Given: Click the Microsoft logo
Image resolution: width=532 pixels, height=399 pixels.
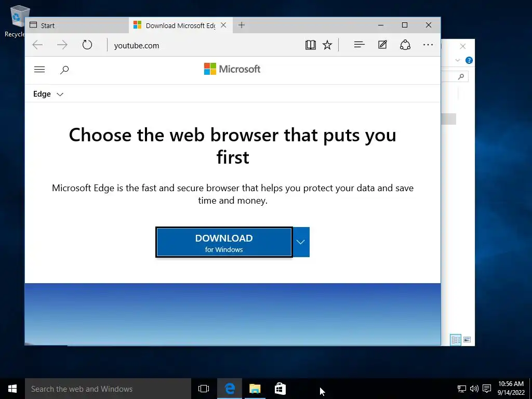Looking at the screenshot, I should point(232,69).
